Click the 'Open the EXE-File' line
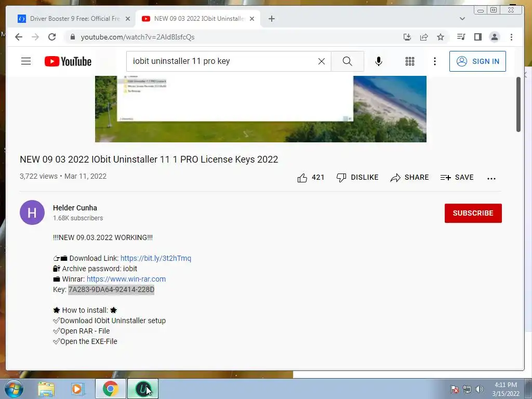532x399 pixels. point(85,341)
